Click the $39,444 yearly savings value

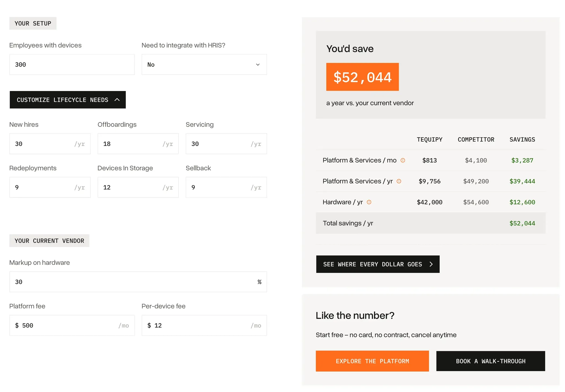tap(522, 181)
